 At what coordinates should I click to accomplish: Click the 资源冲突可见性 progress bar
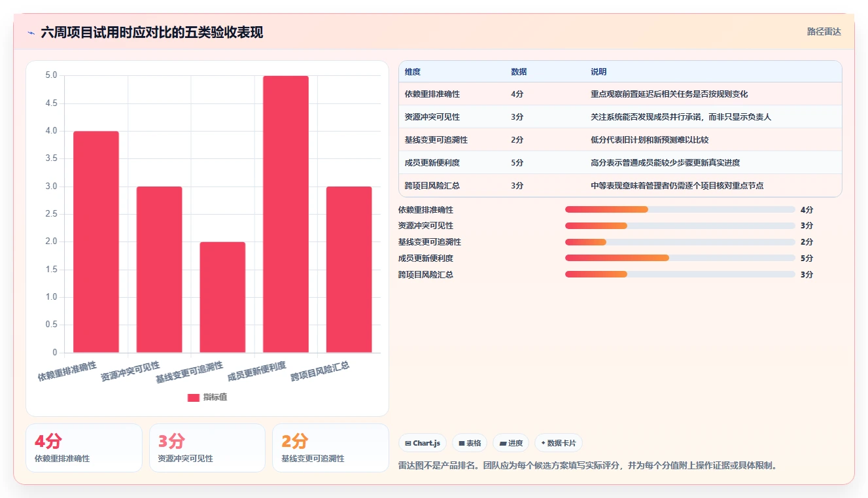coord(680,226)
